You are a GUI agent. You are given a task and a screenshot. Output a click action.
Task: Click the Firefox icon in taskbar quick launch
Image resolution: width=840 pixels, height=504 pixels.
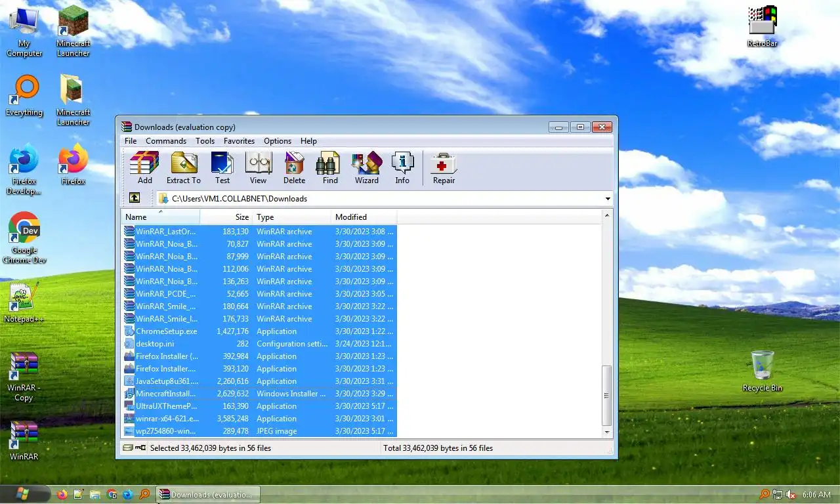tap(62, 494)
